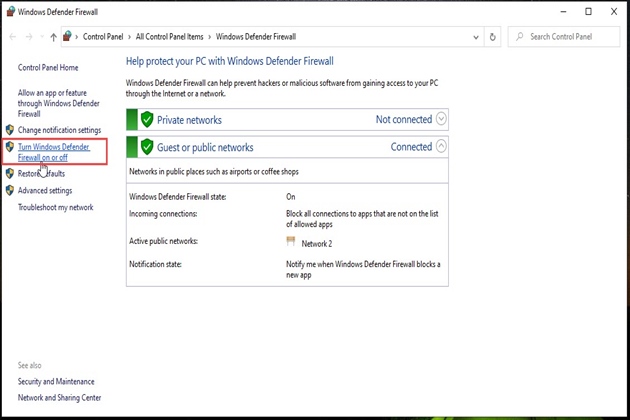The image size is (630, 420).
Task: Open Restore defaults link
Action: [41, 174]
